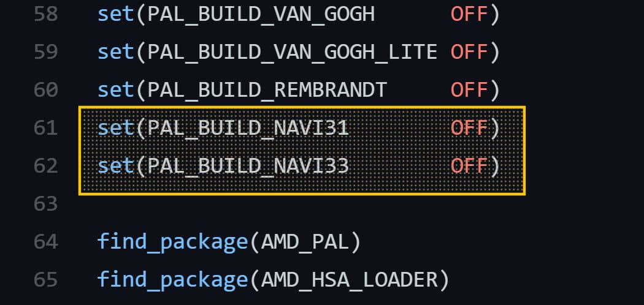Select line number 60
The image size is (644, 305).
46,90
